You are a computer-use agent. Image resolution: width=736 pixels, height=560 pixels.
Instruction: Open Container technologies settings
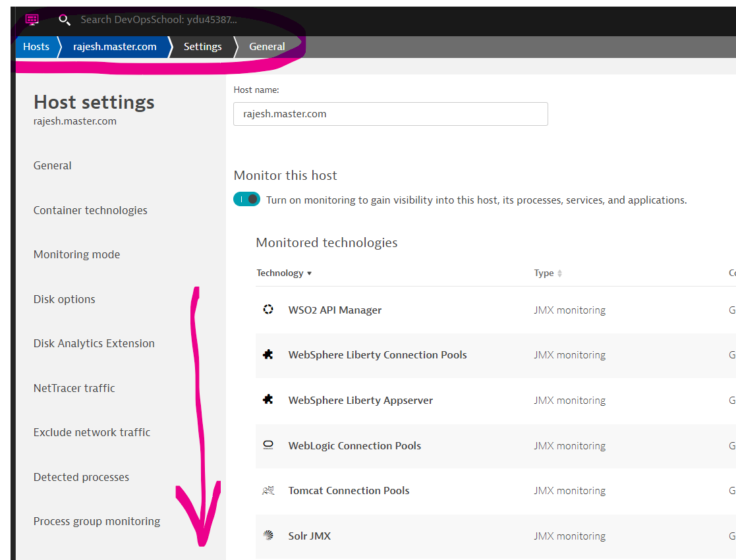click(x=90, y=210)
